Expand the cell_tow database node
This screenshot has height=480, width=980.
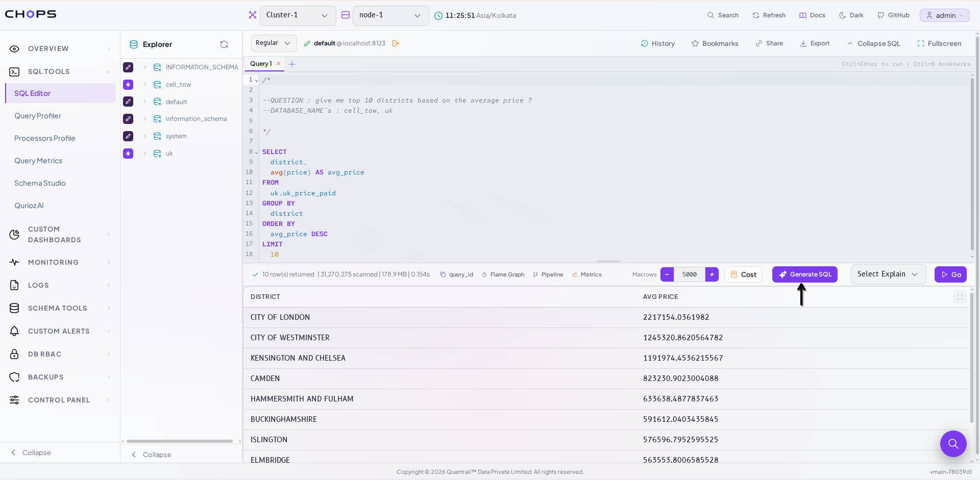[x=145, y=85]
